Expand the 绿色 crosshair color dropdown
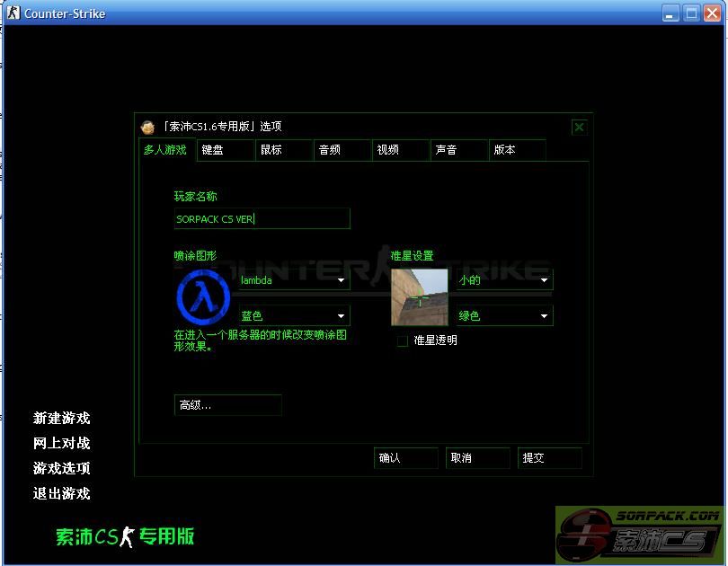The image size is (728, 566). point(503,316)
